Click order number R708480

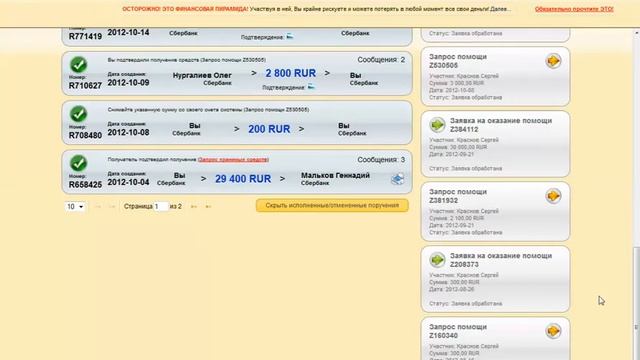tap(85, 136)
